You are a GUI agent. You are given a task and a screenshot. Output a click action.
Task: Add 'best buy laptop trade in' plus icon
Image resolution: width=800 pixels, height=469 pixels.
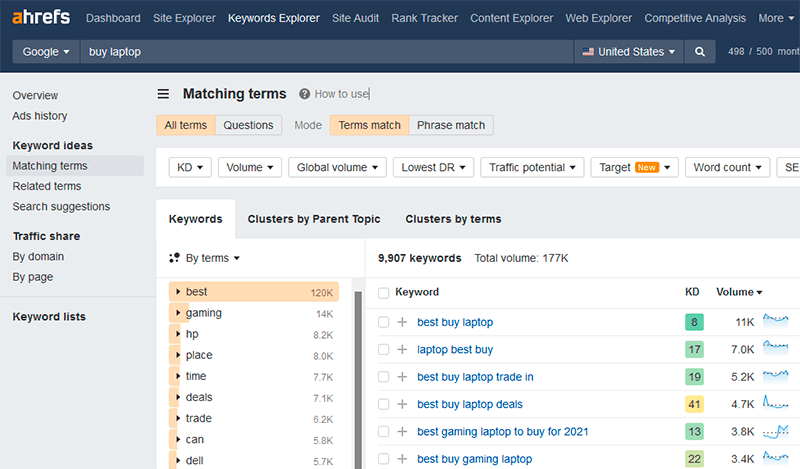click(402, 377)
